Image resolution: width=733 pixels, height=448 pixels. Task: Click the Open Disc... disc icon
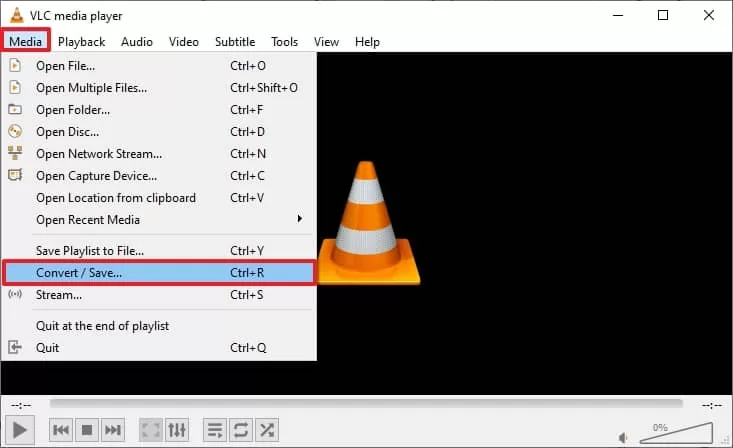[15, 131]
